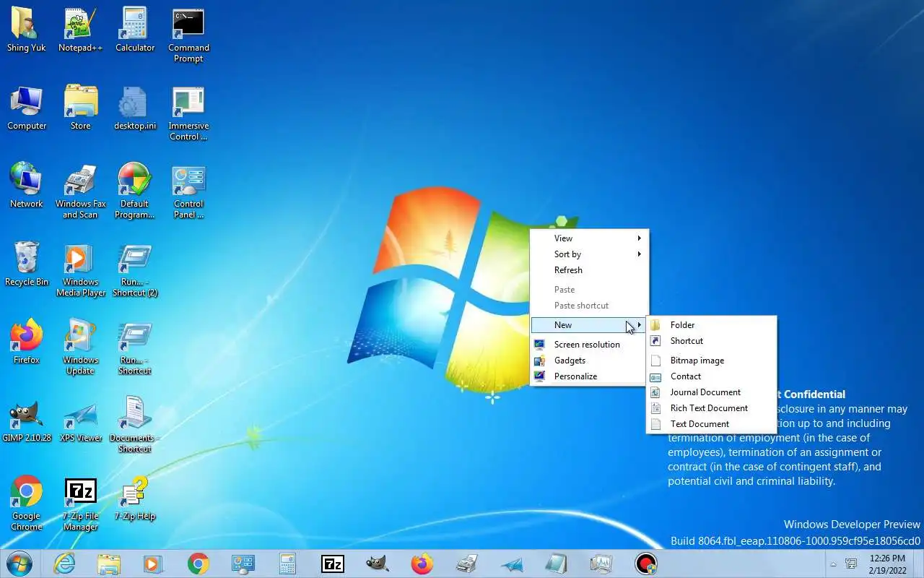The height and width of the screenshot is (578, 924).
Task: Select Journal Document in the New submenu
Action: click(711, 392)
